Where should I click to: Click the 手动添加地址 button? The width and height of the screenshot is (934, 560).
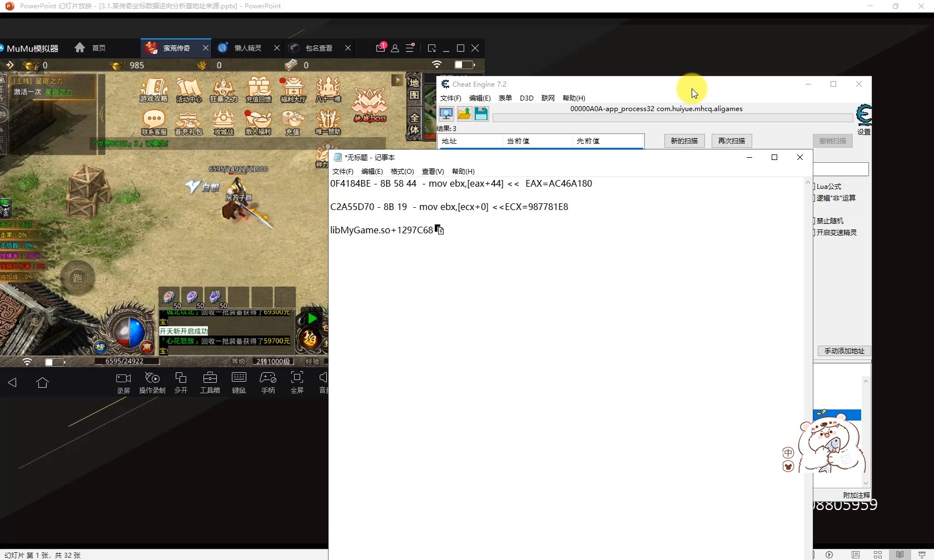click(844, 351)
